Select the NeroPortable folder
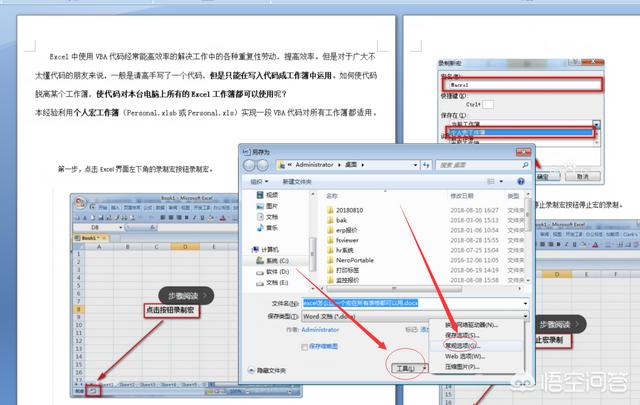 click(350, 260)
